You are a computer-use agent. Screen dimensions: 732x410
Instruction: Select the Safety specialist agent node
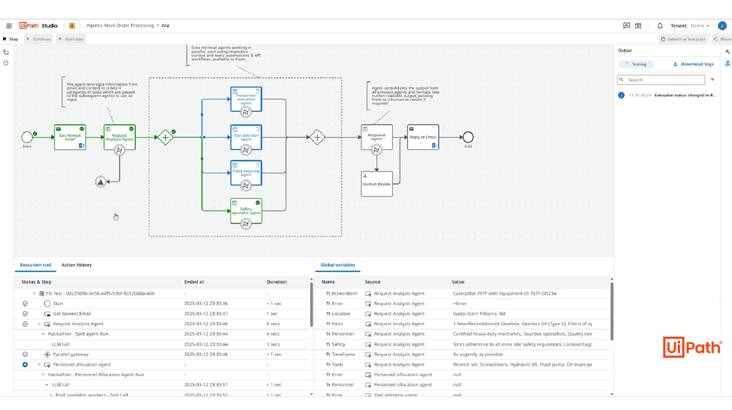pos(246,211)
